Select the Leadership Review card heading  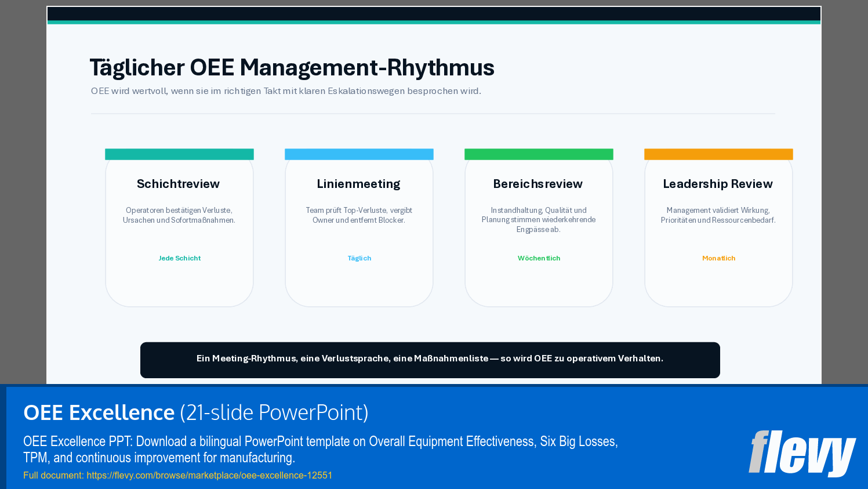718,184
